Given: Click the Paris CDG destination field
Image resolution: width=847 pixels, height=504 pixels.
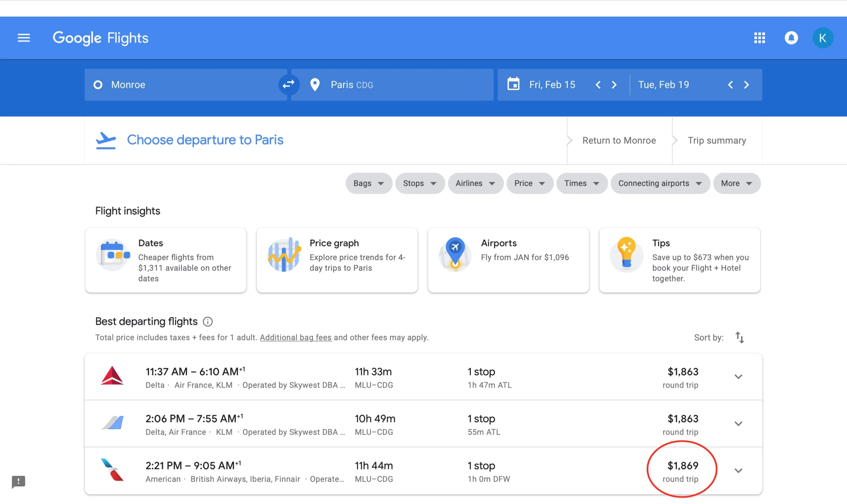Looking at the screenshot, I should [x=392, y=85].
